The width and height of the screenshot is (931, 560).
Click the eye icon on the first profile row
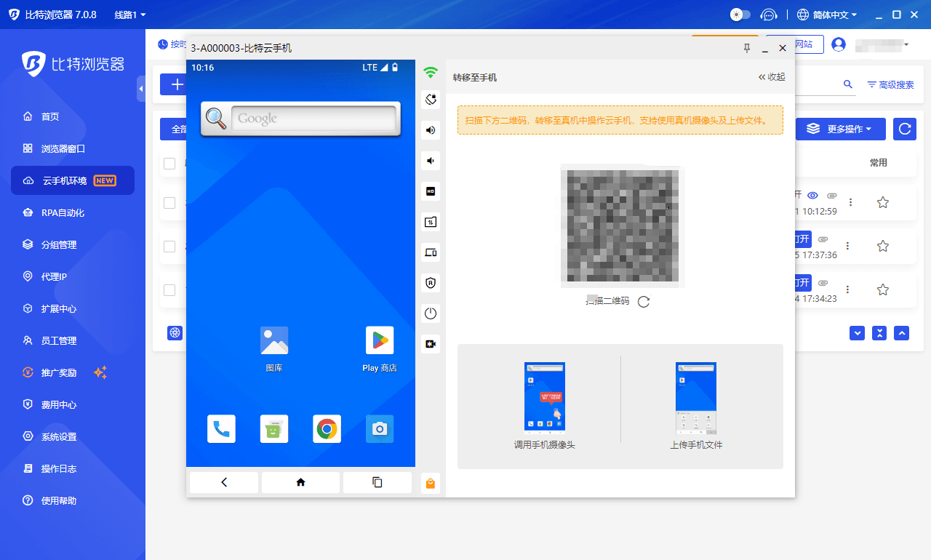[x=812, y=195]
